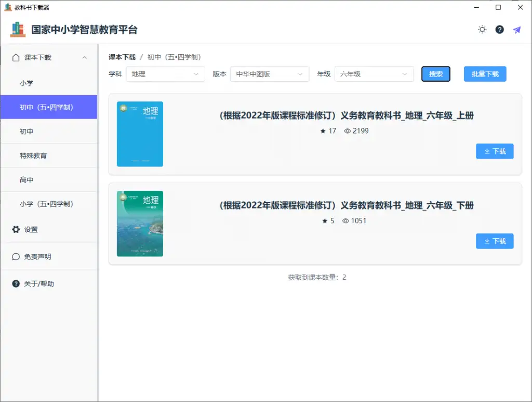Click the 免责声明 speech bubble icon
Viewport: 532px width, 402px height.
[x=15, y=256]
